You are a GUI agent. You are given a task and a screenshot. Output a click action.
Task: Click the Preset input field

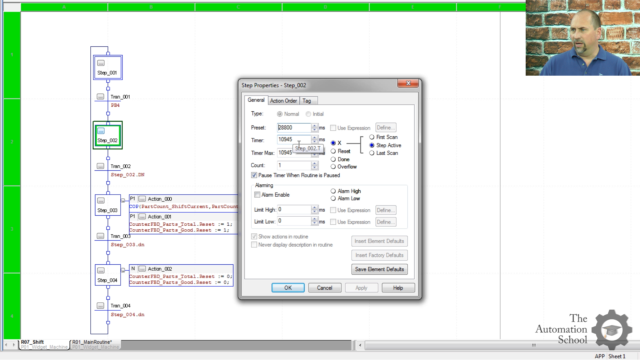(x=294, y=128)
